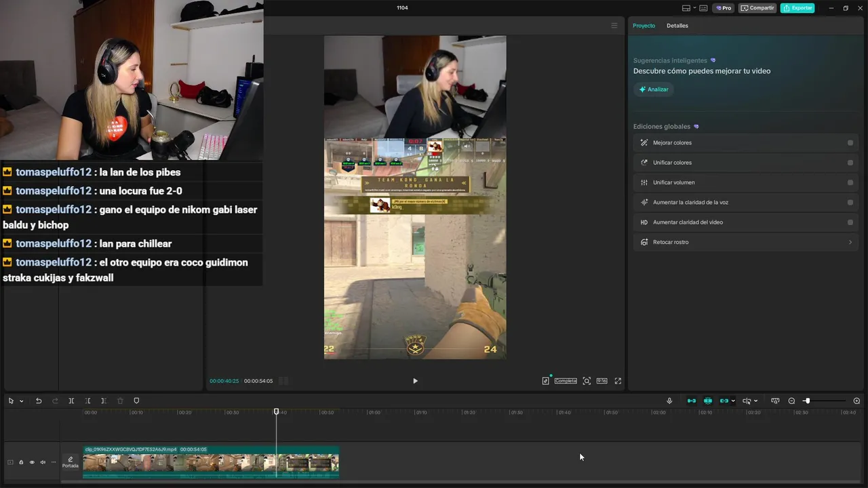Toggle main track magnet icon
The height and width of the screenshot is (488, 868).
tap(692, 401)
